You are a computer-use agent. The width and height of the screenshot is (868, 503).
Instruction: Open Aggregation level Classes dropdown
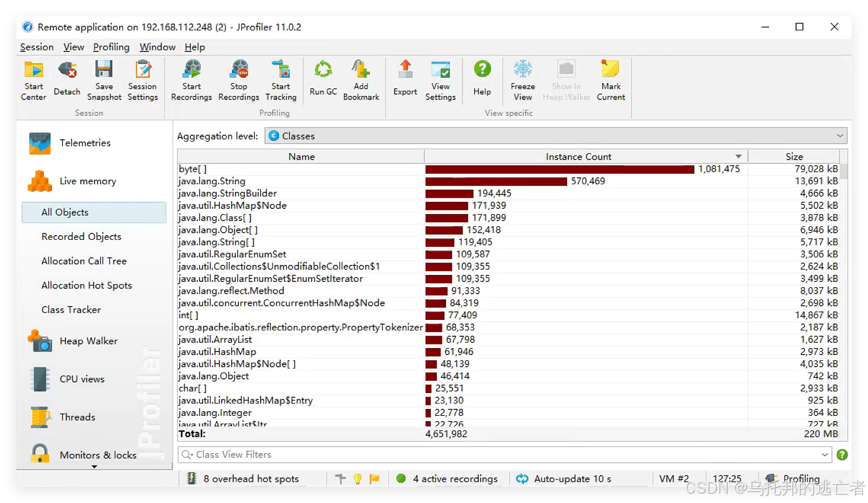[556, 136]
